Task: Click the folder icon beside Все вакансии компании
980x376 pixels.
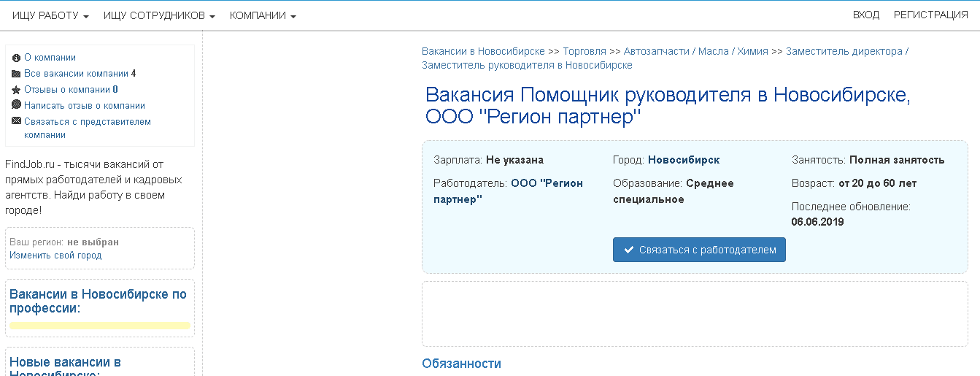Action: [16, 74]
